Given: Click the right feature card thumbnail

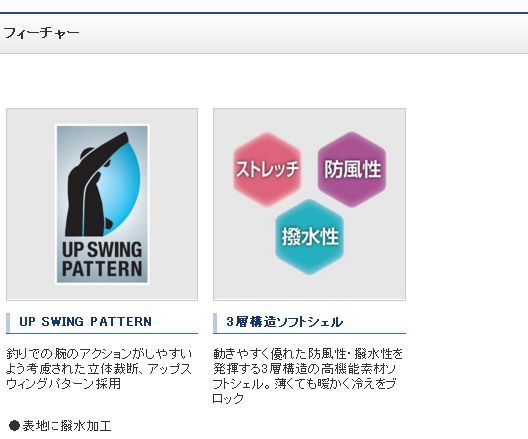Looking at the screenshot, I should [x=309, y=204].
